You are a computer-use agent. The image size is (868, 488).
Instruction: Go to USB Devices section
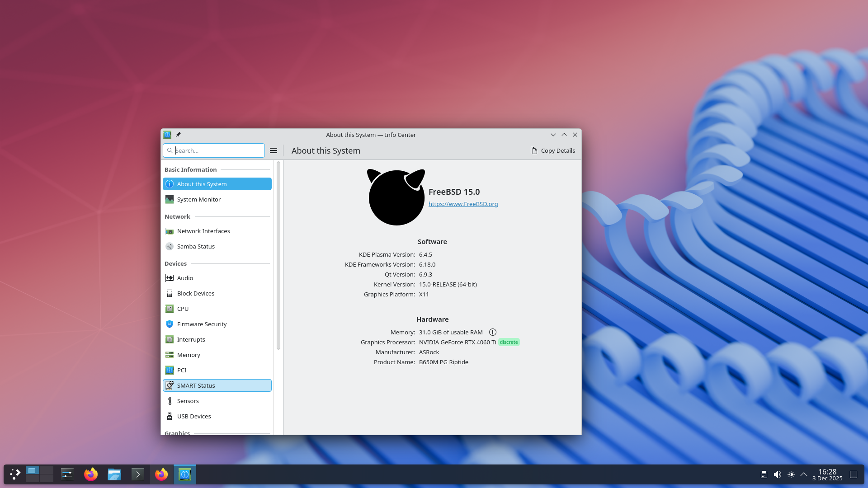(193, 416)
